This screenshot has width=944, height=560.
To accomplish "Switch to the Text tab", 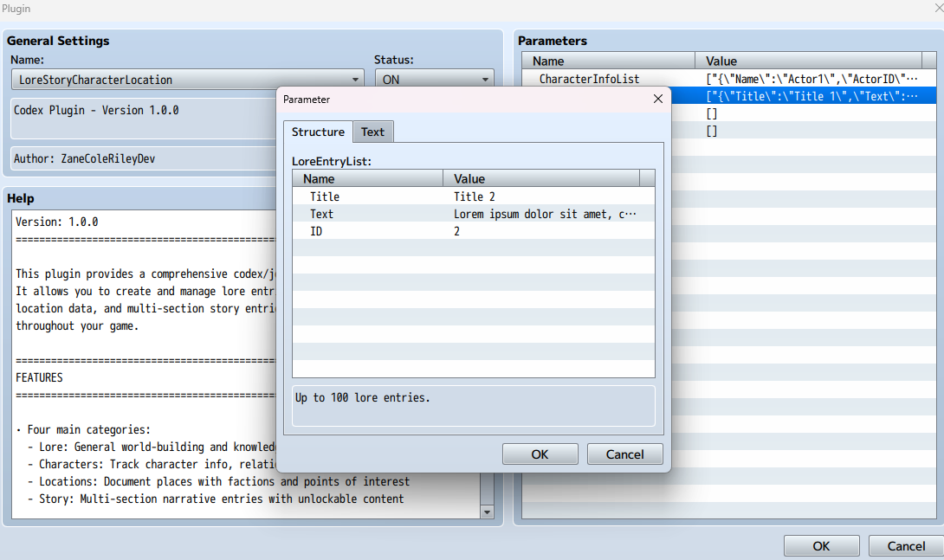I will click(372, 132).
